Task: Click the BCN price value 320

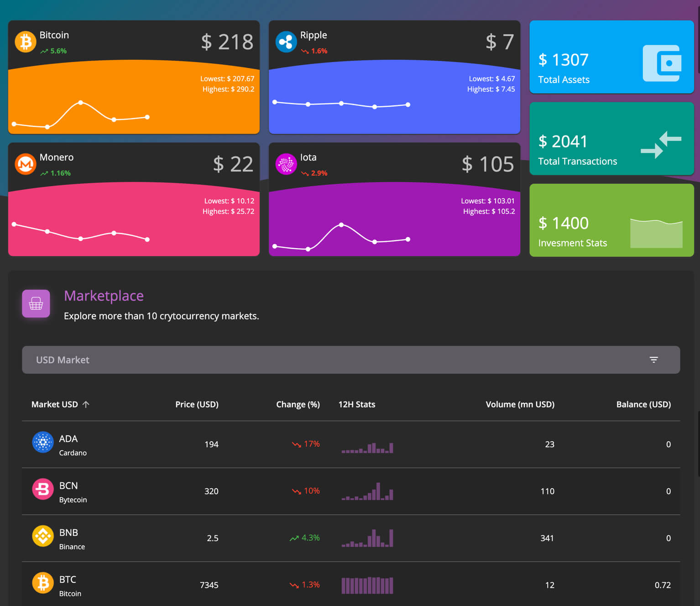Action: 211,491
